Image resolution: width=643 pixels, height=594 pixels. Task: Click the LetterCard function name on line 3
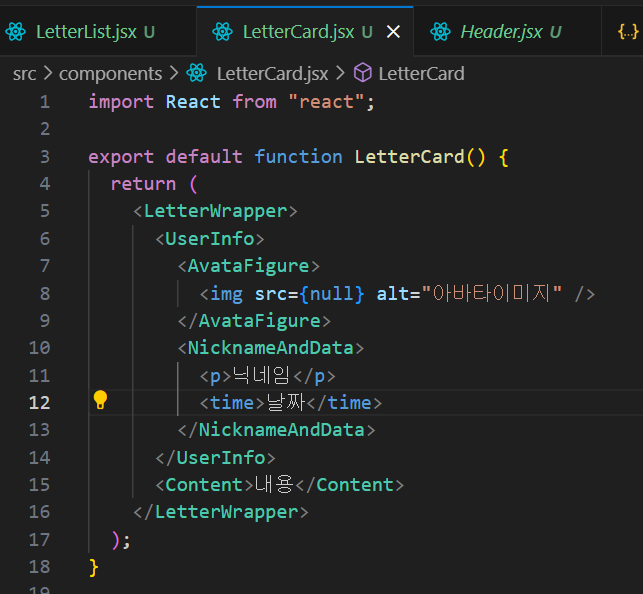pyautogui.click(x=409, y=157)
